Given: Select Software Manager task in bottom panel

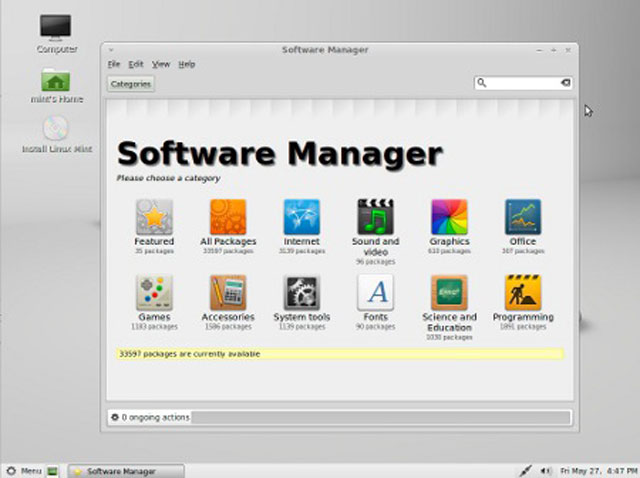Looking at the screenshot, I should pyautogui.click(x=126, y=471).
